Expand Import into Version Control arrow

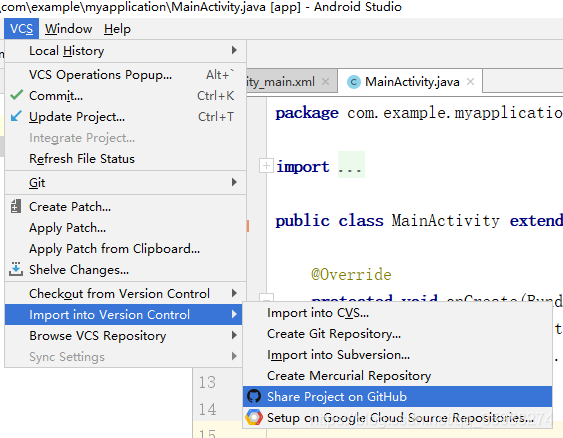pos(234,314)
